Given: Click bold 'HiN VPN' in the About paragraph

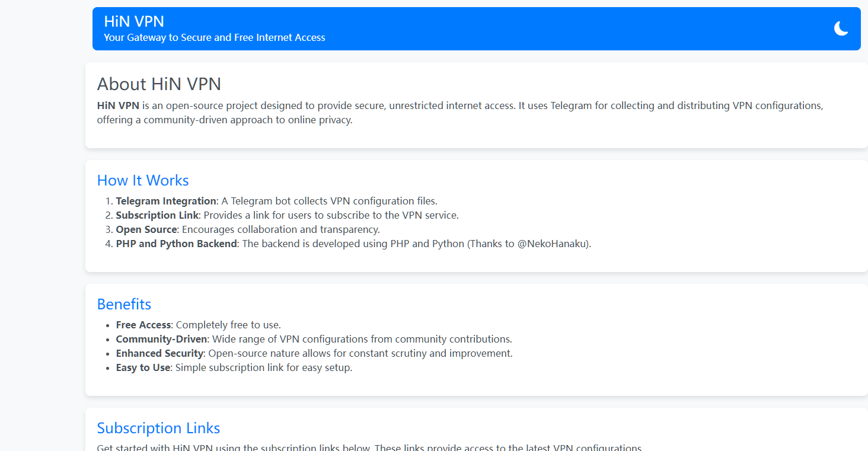Looking at the screenshot, I should [118, 106].
